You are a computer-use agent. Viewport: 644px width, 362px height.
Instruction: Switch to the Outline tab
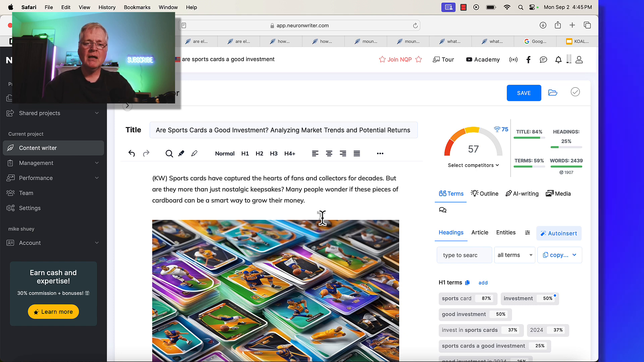(x=485, y=194)
